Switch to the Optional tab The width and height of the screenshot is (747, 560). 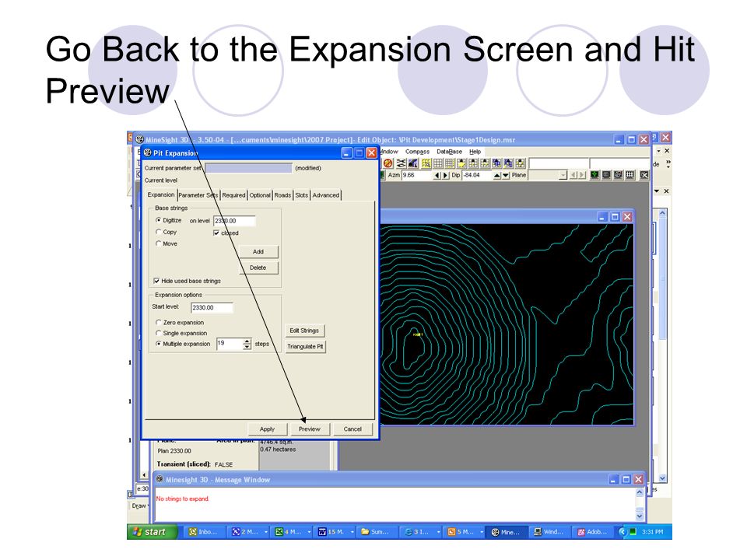(x=260, y=195)
